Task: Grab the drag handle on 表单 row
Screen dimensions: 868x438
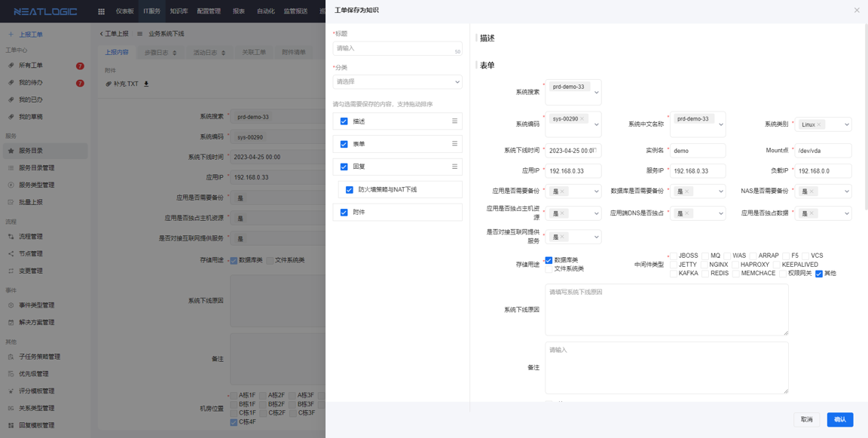Action: coord(454,143)
